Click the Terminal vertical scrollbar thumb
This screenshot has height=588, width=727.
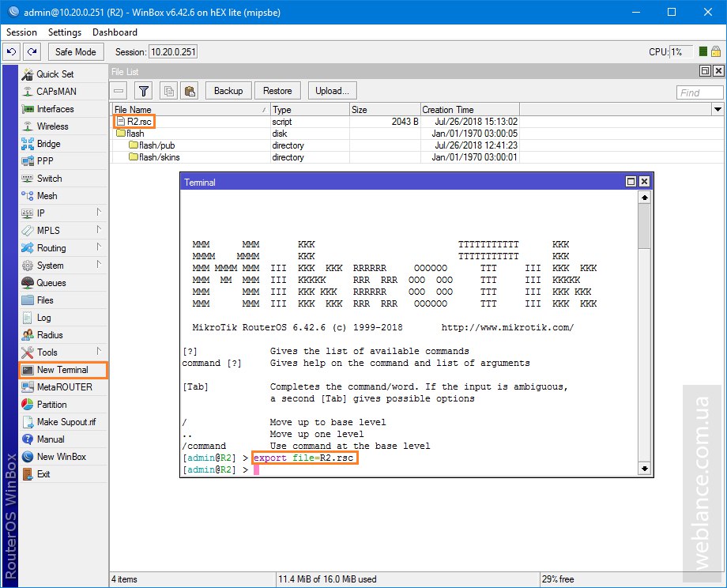[x=645, y=226]
